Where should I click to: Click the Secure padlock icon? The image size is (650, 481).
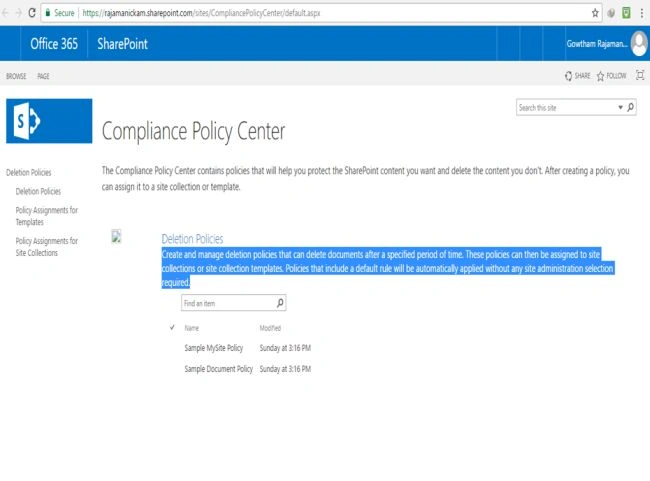point(48,13)
